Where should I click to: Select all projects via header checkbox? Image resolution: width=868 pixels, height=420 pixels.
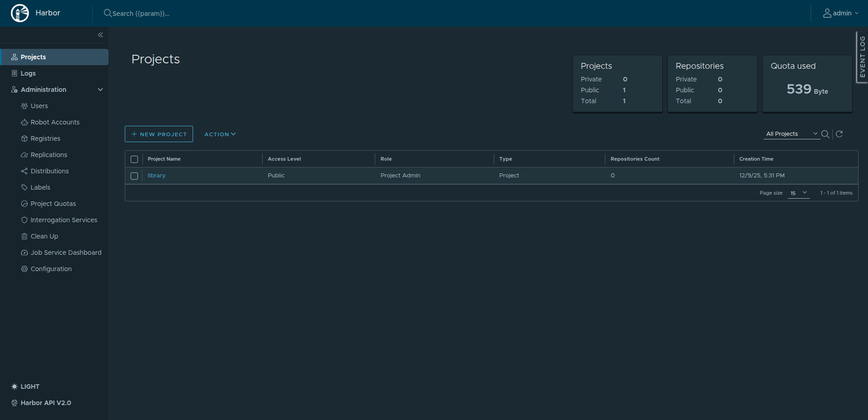(x=134, y=159)
